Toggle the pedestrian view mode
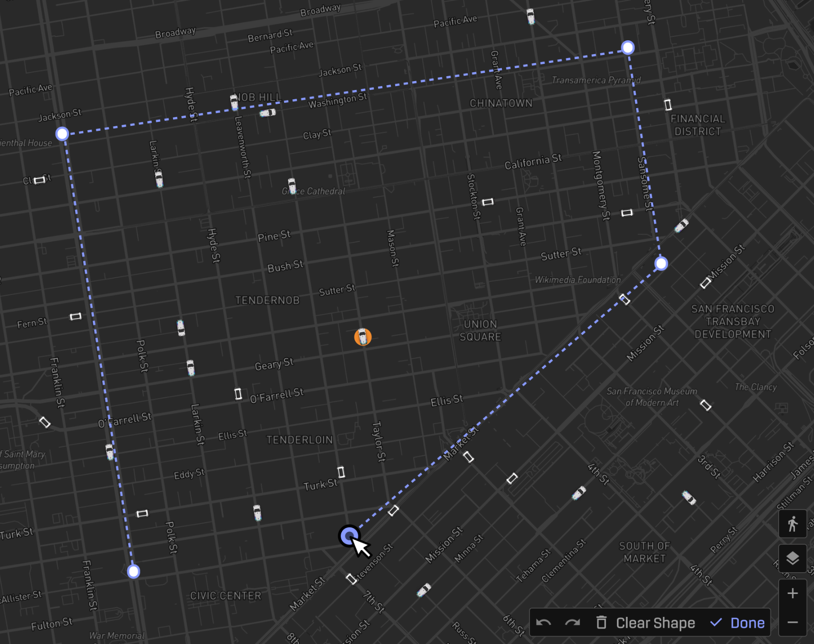The width and height of the screenshot is (814, 644). 792,524
